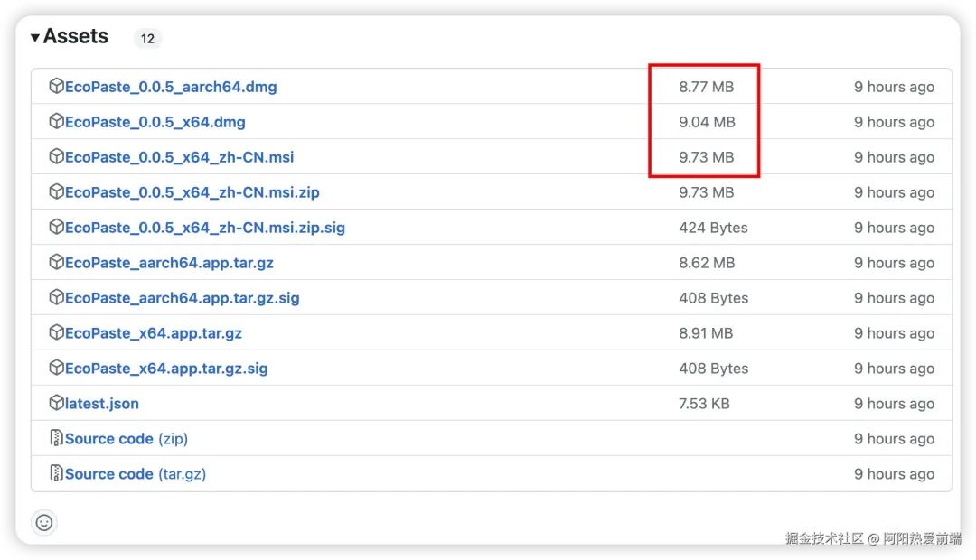
Task: Click the package icon beside EcoPaste_0.0.5_x64_zh-CN.msi
Action: (56, 156)
